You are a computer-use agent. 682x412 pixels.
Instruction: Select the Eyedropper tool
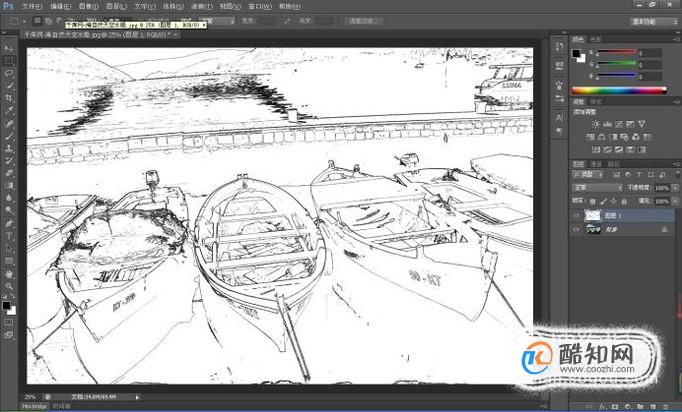(x=9, y=111)
